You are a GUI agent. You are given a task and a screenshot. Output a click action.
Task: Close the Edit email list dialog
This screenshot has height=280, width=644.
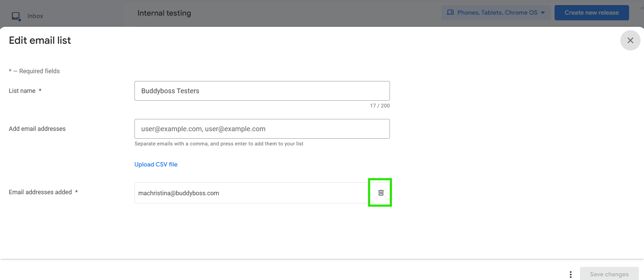pos(630,40)
